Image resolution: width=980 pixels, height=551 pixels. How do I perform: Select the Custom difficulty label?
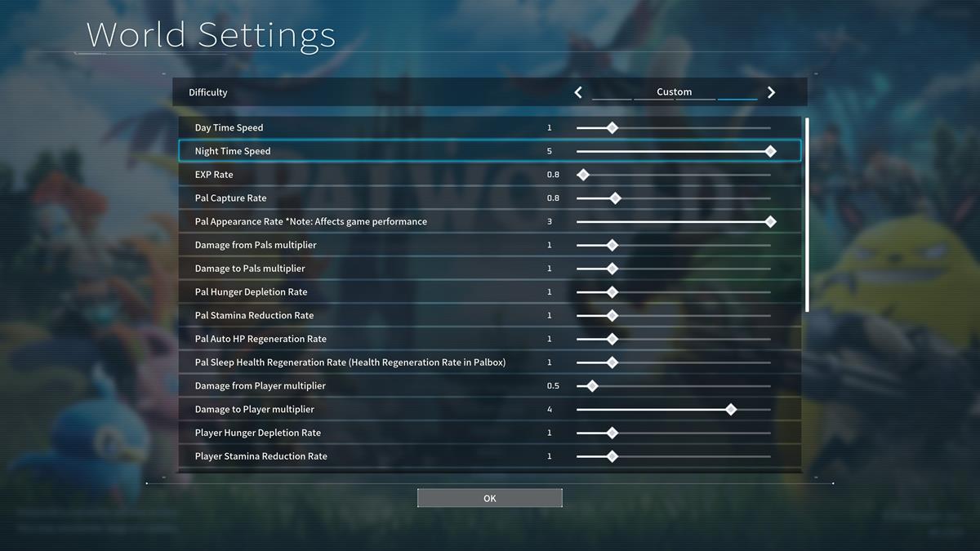(x=675, y=91)
